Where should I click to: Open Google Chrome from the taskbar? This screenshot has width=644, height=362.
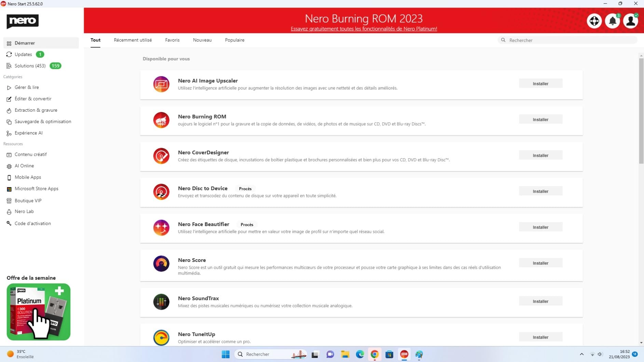click(374, 354)
